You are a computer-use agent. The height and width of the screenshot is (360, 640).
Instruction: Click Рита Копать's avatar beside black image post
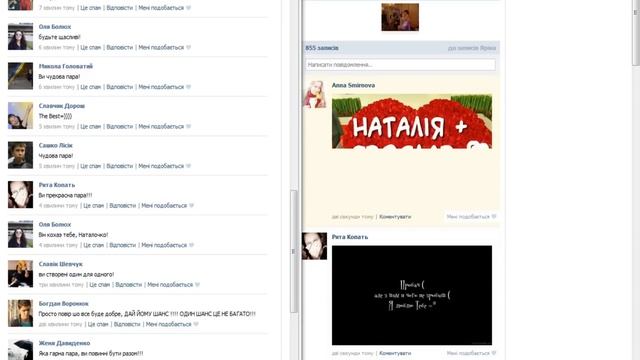tap(314, 246)
